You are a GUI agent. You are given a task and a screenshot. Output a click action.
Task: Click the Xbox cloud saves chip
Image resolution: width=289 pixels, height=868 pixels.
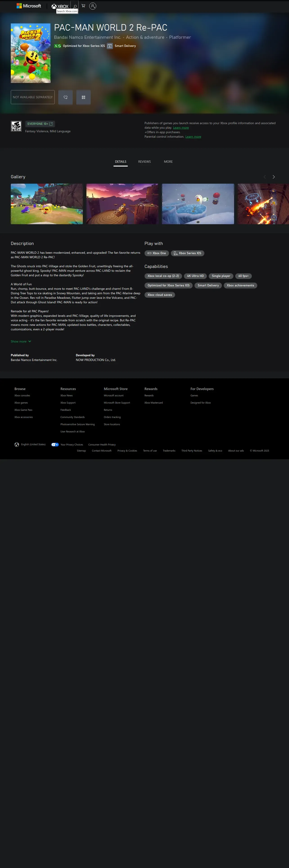160,295
